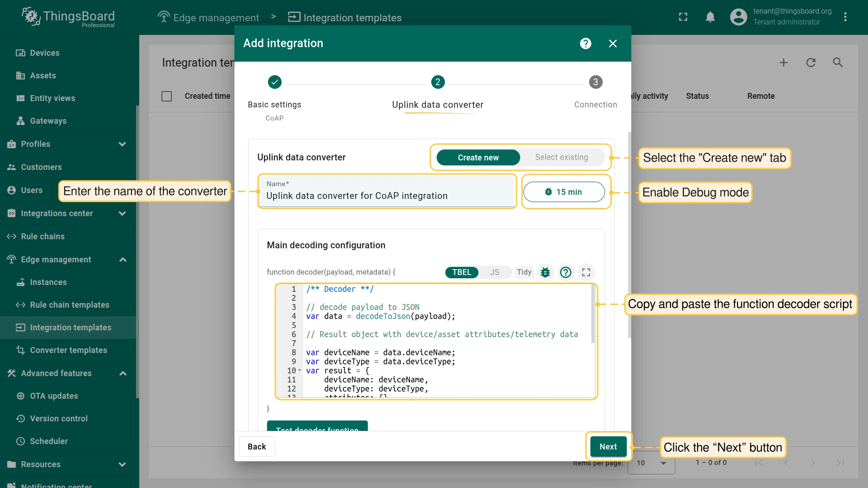Switch script language to JS
The height and width of the screenshot is (488, 868).
494,272
